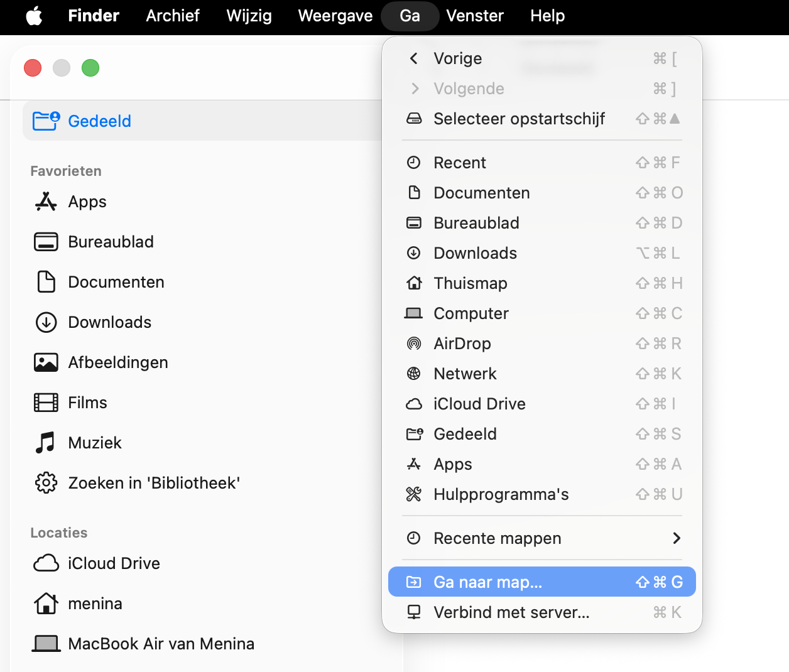Choose Selecteer opstartschijf in Ga menu
This screenshot has height=672, width=789.
click(542, 119)
